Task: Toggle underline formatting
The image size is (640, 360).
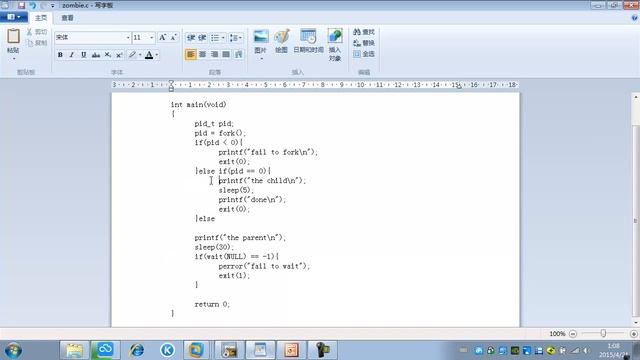Action: click(x=84, y=55)
